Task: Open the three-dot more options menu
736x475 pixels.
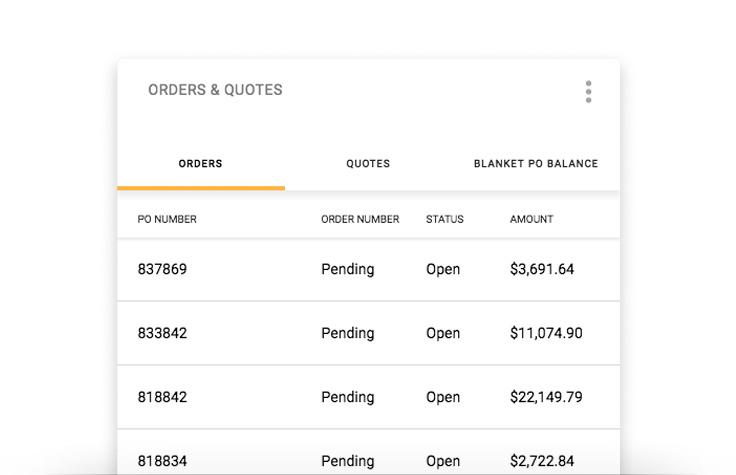Action: pos(588,92)
